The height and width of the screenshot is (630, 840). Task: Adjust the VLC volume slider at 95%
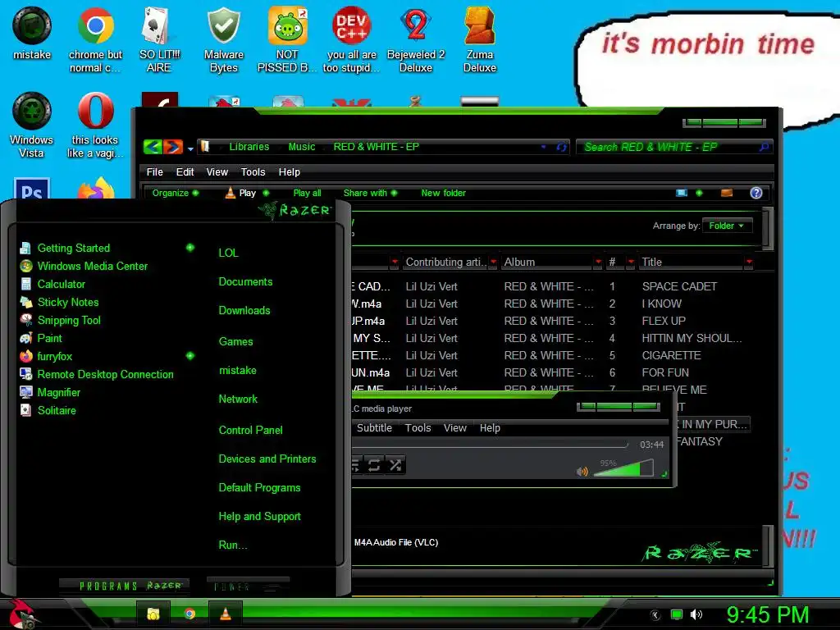tap(623, 468)
